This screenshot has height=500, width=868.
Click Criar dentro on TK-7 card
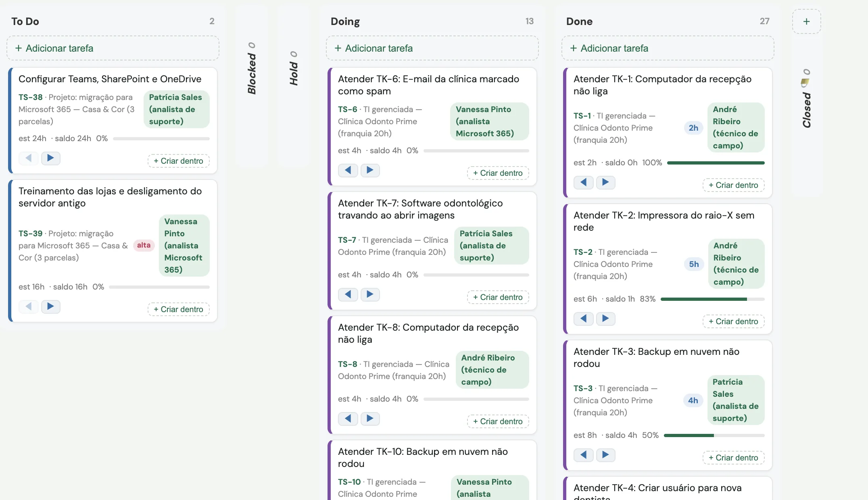[498, 297]
